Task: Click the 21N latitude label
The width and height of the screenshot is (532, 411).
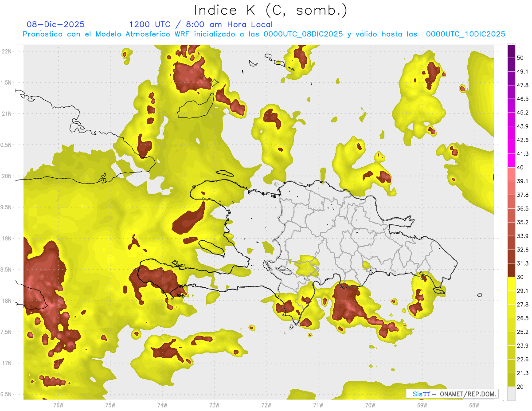Action: (x=7, y=114)
